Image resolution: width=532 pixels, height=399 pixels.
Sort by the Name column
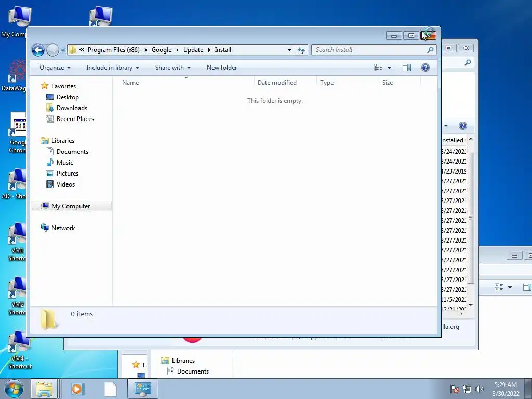183,83
